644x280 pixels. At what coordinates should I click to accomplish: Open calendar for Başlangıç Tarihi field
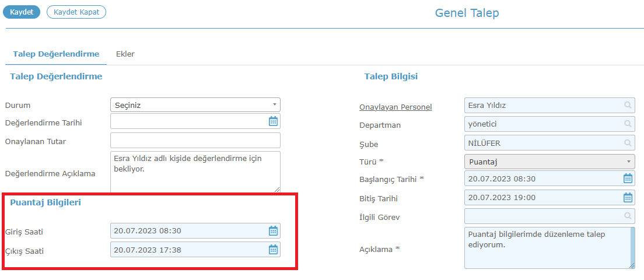628,178
